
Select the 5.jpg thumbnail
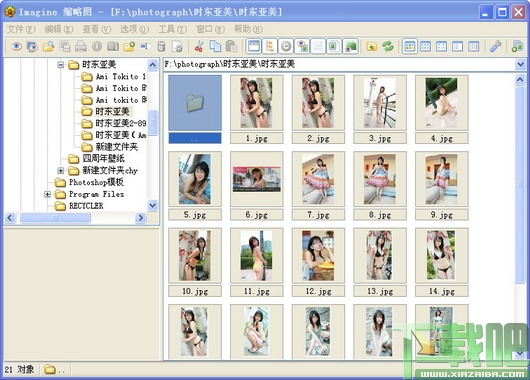pyautogui.click(x=195, y=179)
